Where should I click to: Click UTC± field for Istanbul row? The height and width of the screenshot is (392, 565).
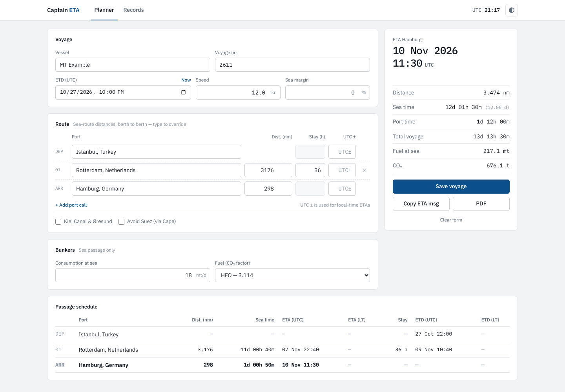point(342,152)
